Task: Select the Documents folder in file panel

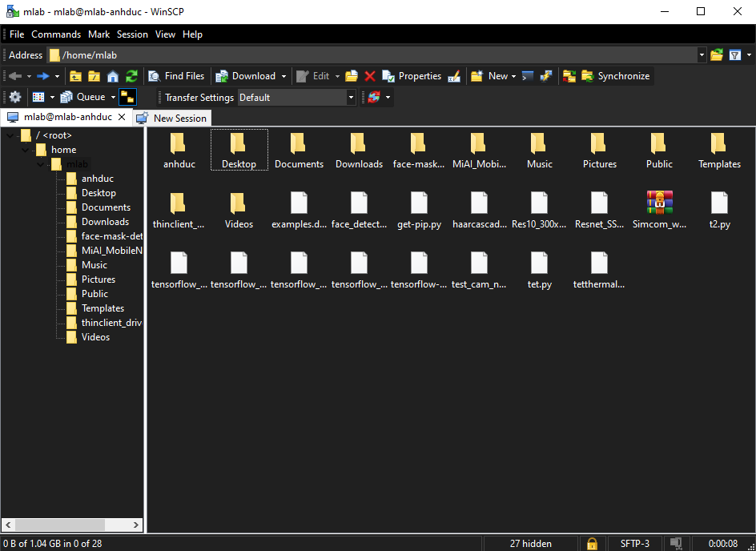Action: [x=299, y=151]
